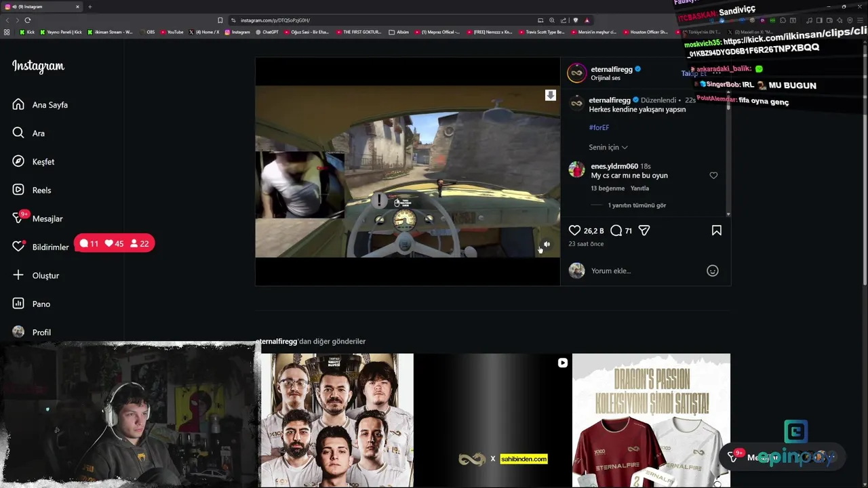This screenshot has height=488, width=868.
Task: Click Brave shields icon
Action: click(x=576, y=20)
